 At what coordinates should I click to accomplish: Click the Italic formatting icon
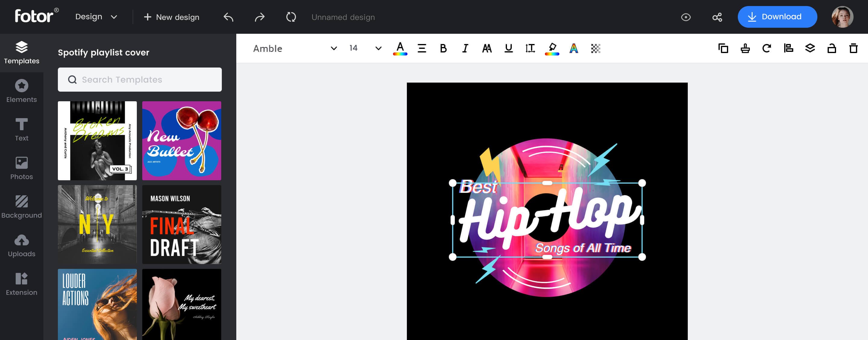(465, 48)
